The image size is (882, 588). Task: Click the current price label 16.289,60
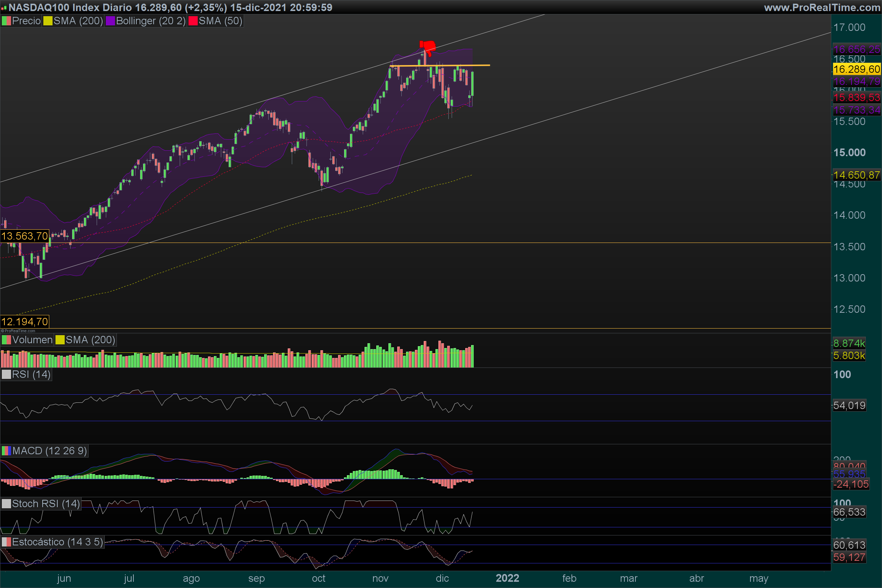857,69
